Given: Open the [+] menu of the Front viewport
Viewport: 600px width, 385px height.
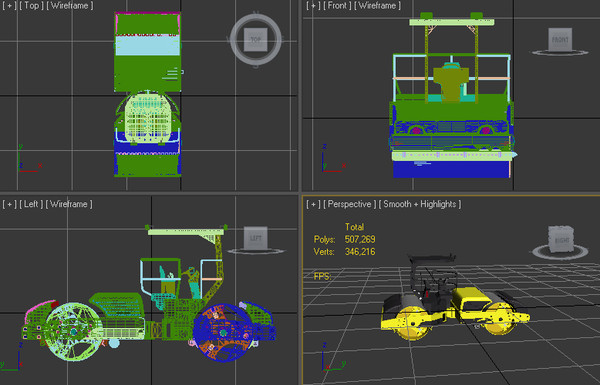Looking at the screenshot, I should pyautogui.click(x=313, y=6).
